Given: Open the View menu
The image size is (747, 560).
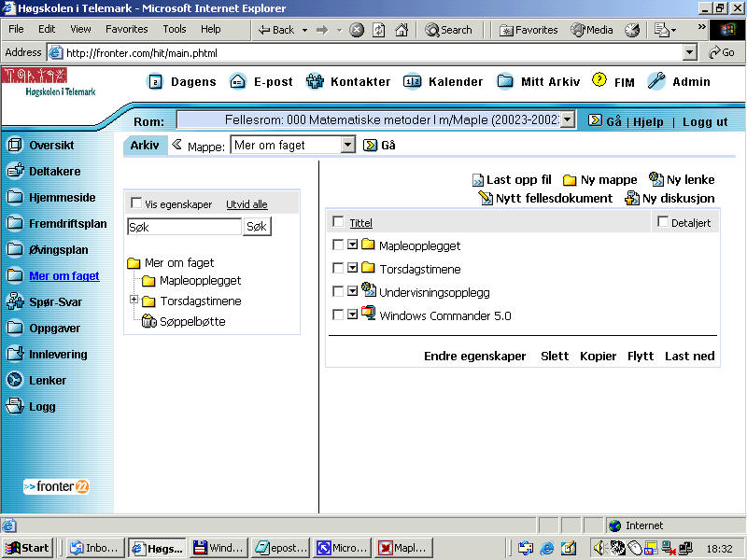Looking at the screenshot, I should 80,30.
